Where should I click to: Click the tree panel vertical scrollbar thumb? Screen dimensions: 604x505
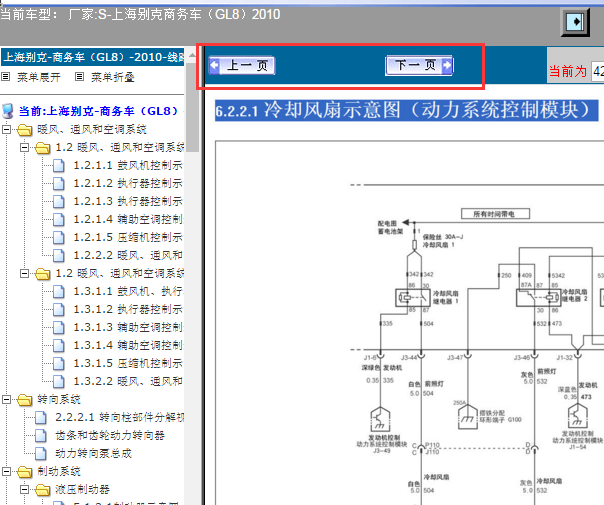click(x=191, y=106)
